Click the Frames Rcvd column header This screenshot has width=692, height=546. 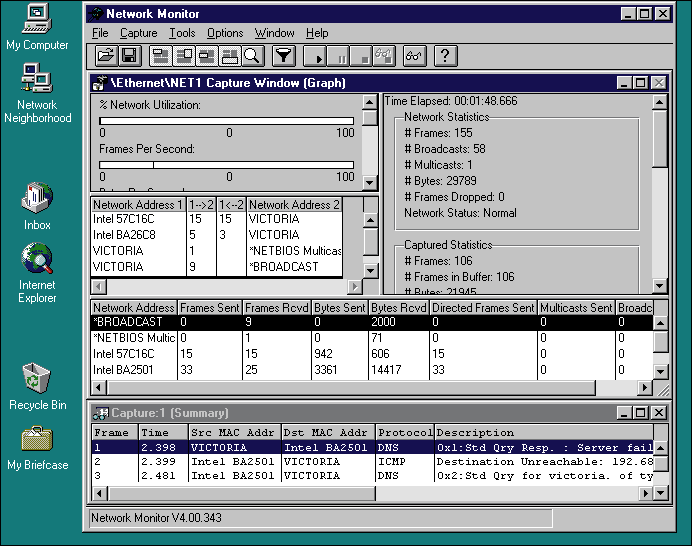click(277, 308)
